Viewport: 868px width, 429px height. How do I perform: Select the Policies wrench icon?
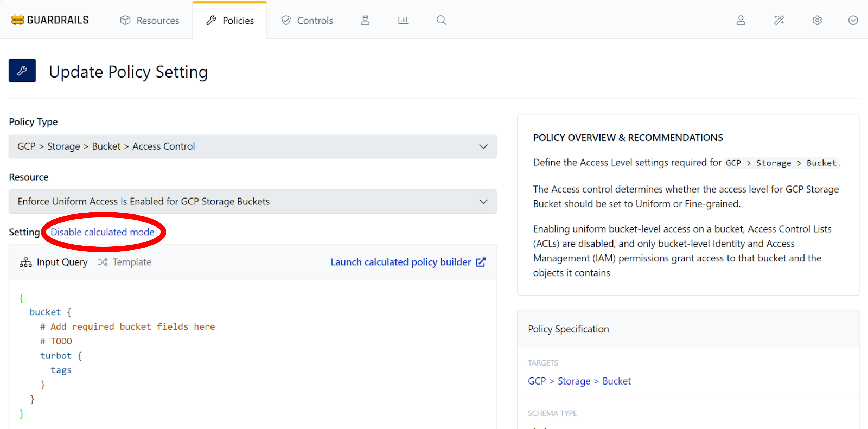tap(211, 20)
